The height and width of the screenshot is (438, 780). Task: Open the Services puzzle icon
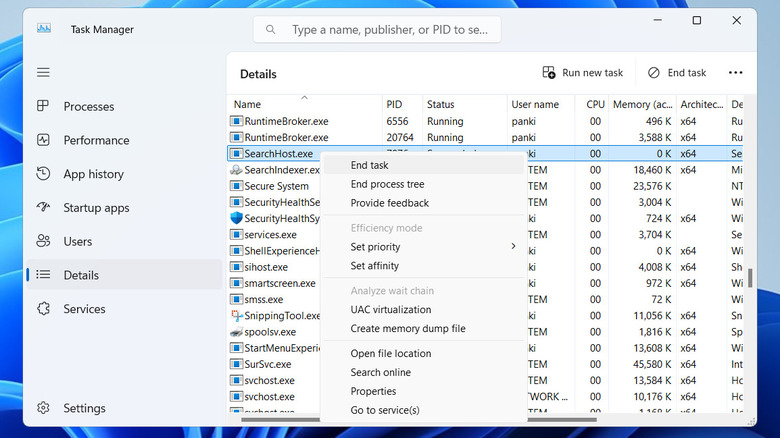(x=43, y=309)
